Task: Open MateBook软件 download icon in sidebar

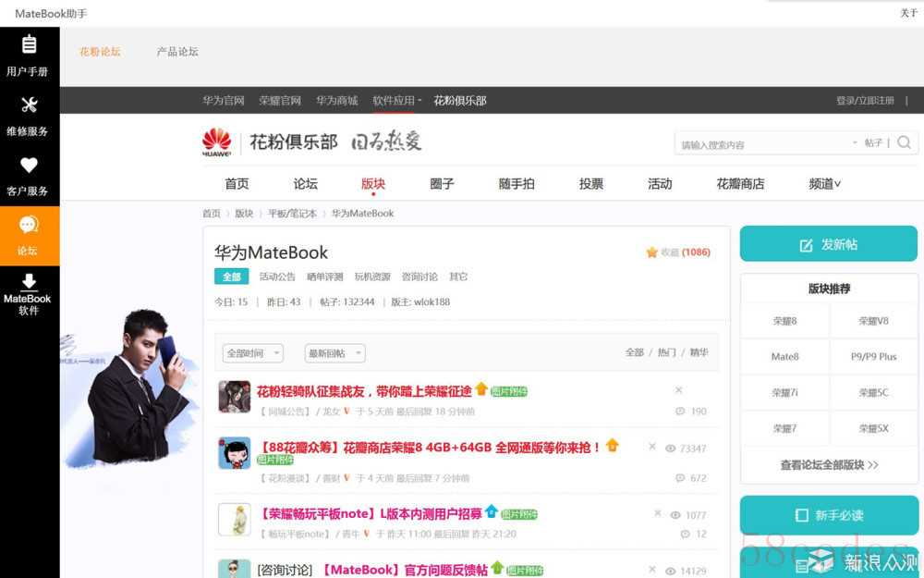Action: pyautogui.click(x=29, y=281)
